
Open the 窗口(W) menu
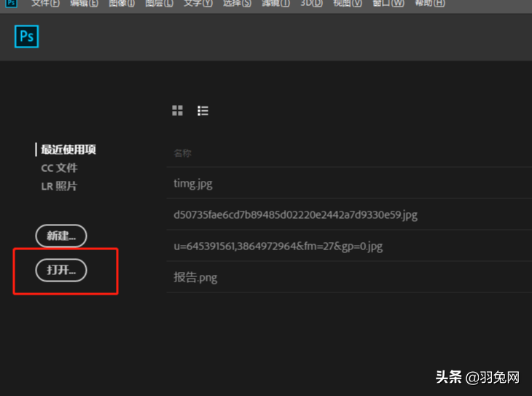point(388,4)
